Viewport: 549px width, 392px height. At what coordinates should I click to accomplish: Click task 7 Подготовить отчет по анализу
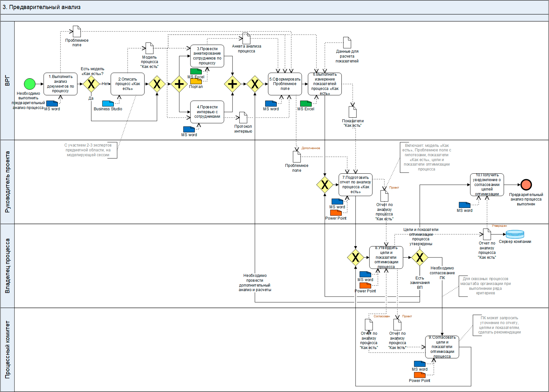(355, 185)
